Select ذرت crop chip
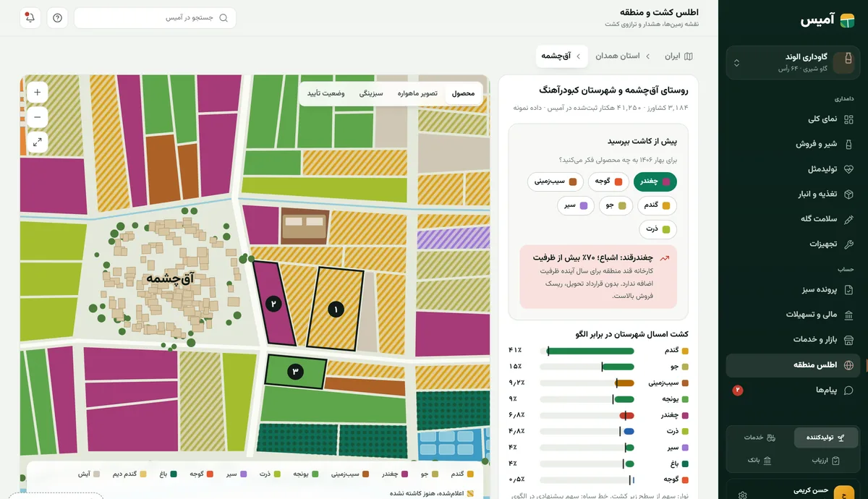The width and height of the screenshot is (868, 499). 658,230
